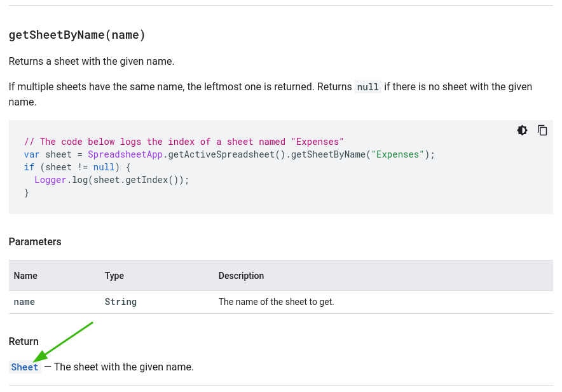Open the Sheet return type link
Viewport: 562px width, 392px height.
(x=25, y=367)
